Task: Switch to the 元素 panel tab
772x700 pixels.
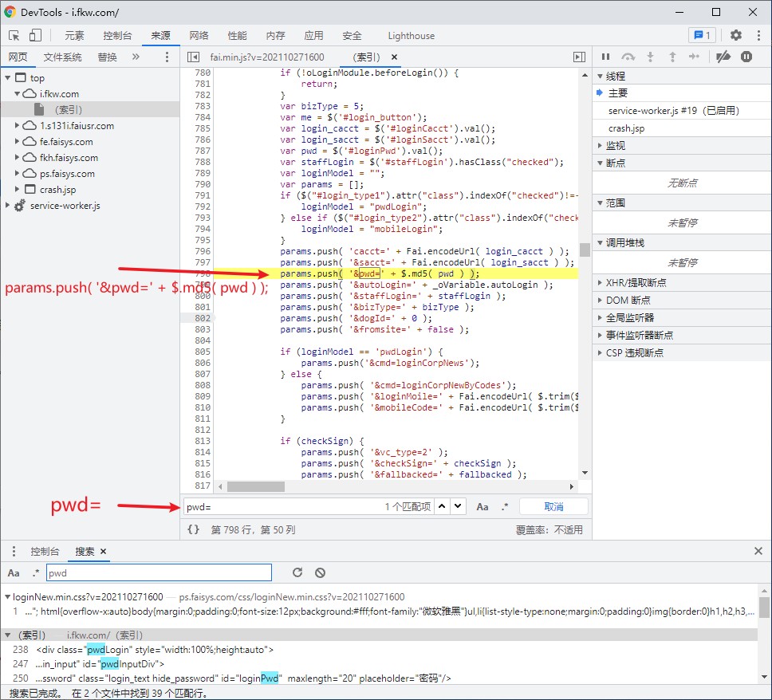Action: [x=74, y=35]
